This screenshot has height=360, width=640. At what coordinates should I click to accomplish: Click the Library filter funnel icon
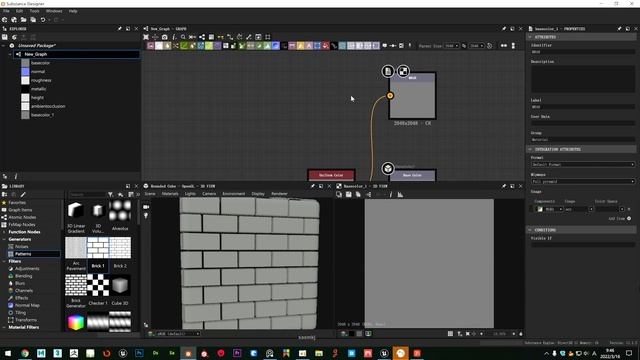click(x=111, y=195)
